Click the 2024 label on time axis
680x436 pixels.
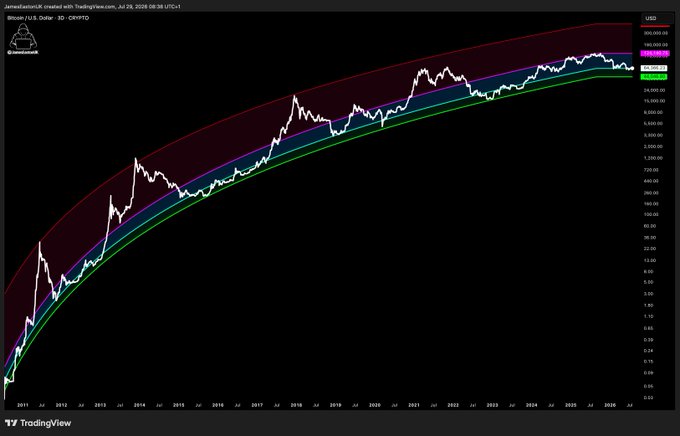[531, 405]
